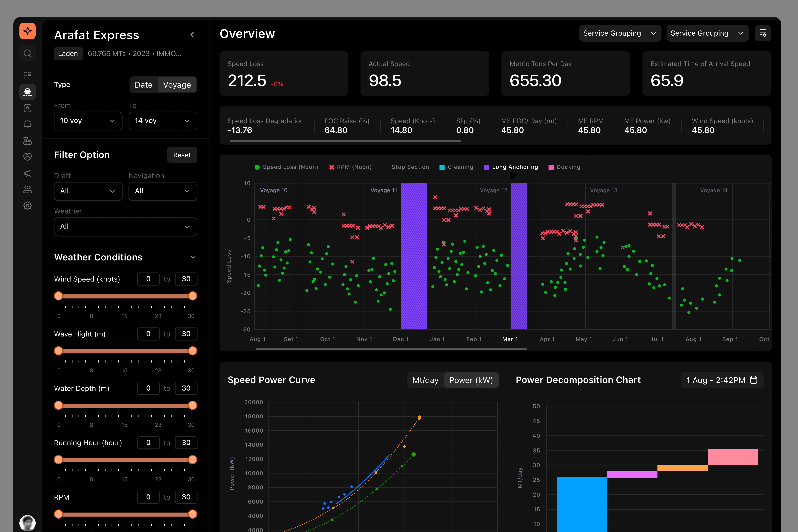798x532 pixels.
Task: Collapse the Weather Conditions section
Action: pos(193,257)
